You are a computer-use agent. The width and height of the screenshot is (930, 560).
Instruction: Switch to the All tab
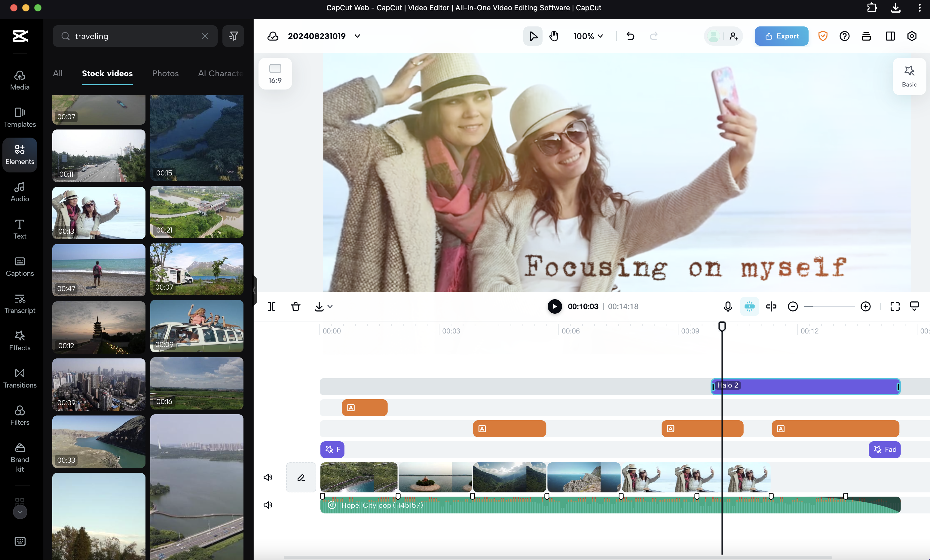pyautogui.click(x=57, y=74)
